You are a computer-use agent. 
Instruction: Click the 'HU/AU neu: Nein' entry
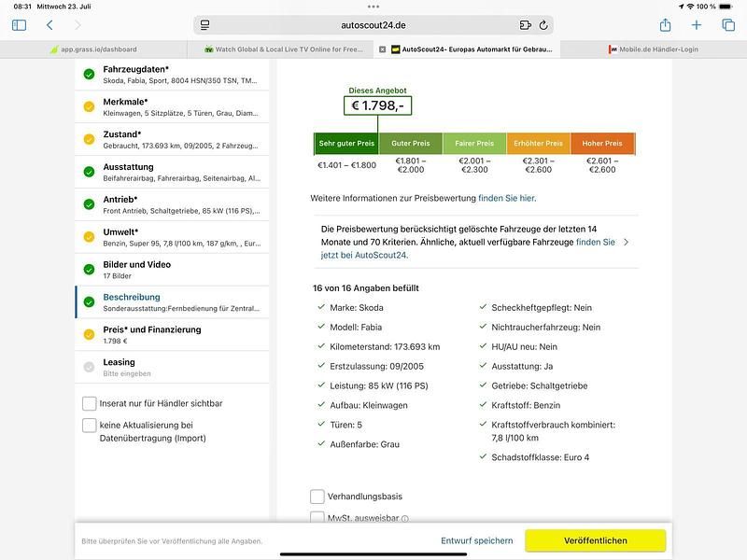click(x=524, y=347)
